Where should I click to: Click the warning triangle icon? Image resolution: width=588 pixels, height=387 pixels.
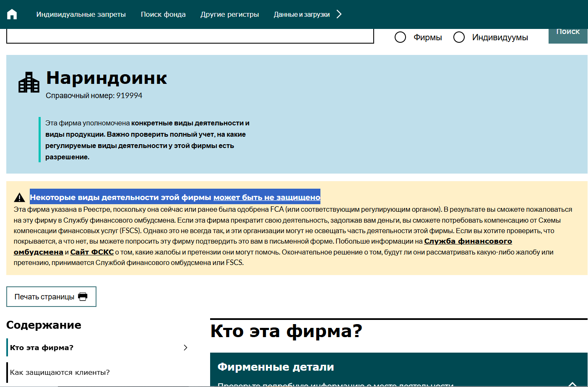[x=19, y=197]
